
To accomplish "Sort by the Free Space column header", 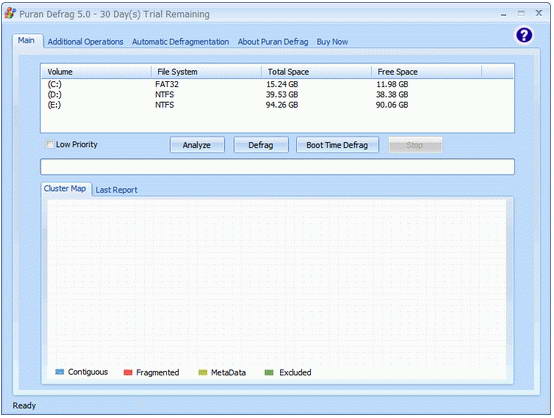I will (427, 72).
